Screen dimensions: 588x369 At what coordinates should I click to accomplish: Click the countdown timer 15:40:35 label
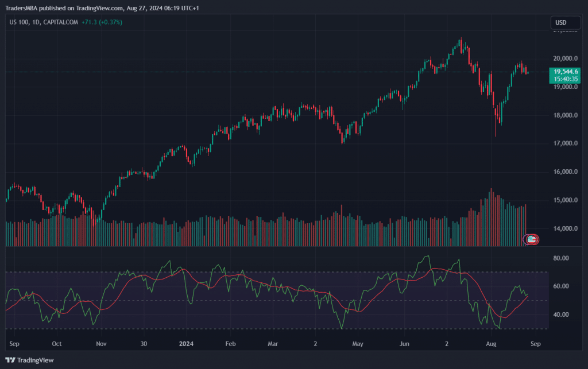[565, 79]
